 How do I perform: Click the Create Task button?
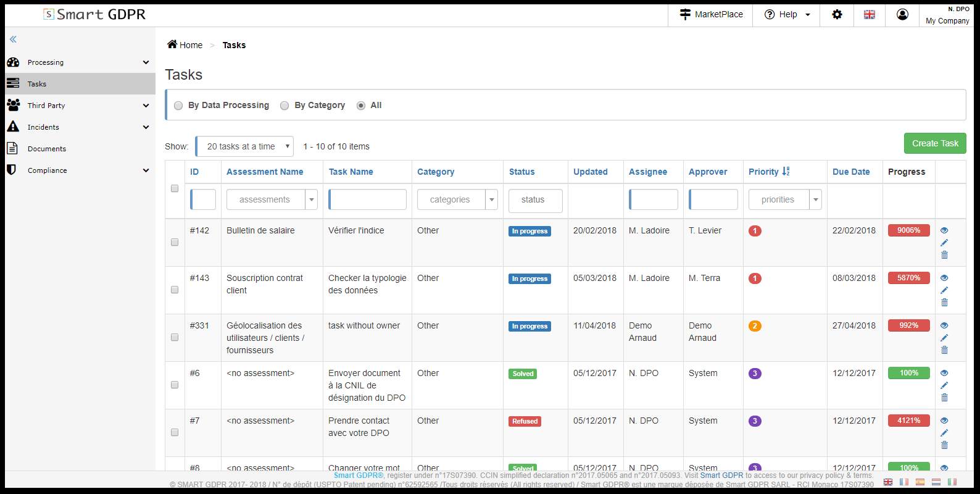(x=934, y=143)
